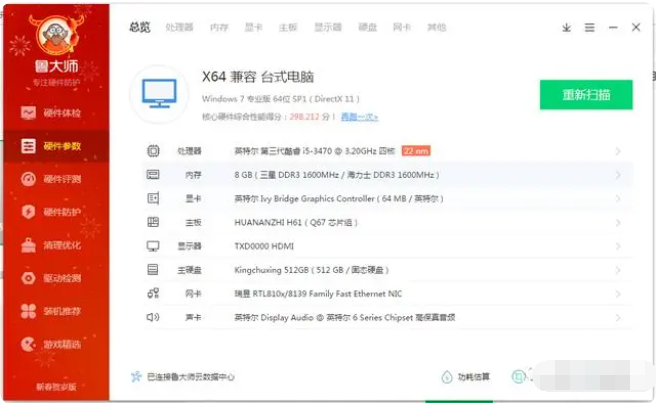This screenshot has width=656, height=403.
Task: Open the 硬件评测 gauge icon in sidebar
Action: click(28, 179)
